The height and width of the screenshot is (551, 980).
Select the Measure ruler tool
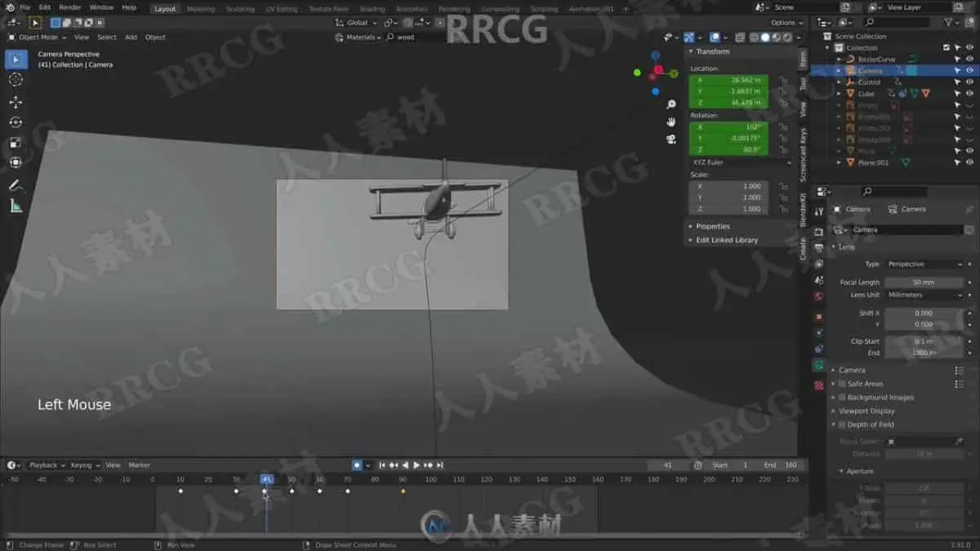point(16,206)
